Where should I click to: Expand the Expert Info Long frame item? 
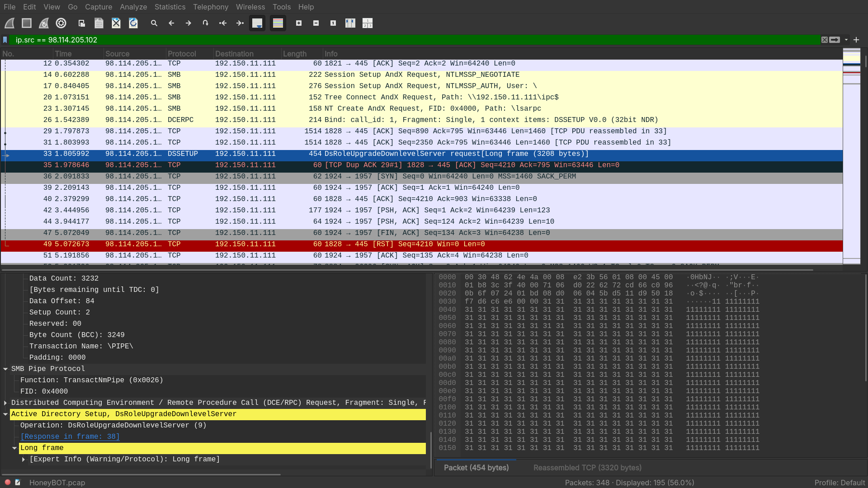pyautogui.click(x=24, y=459)
